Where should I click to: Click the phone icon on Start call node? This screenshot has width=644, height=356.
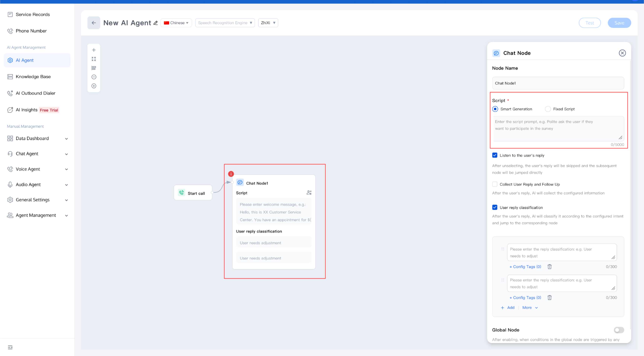[182, 193]
